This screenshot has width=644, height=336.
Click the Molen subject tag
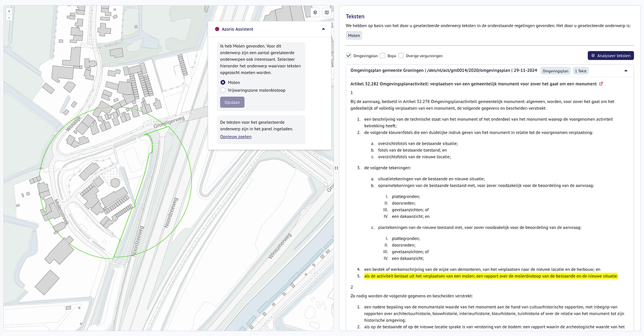coord(354,35)
